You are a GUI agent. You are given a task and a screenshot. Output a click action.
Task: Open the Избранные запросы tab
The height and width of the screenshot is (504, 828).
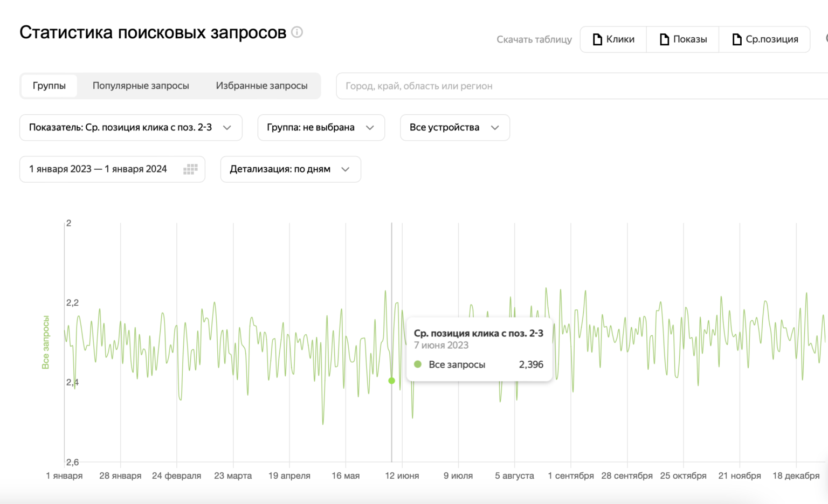262,86
